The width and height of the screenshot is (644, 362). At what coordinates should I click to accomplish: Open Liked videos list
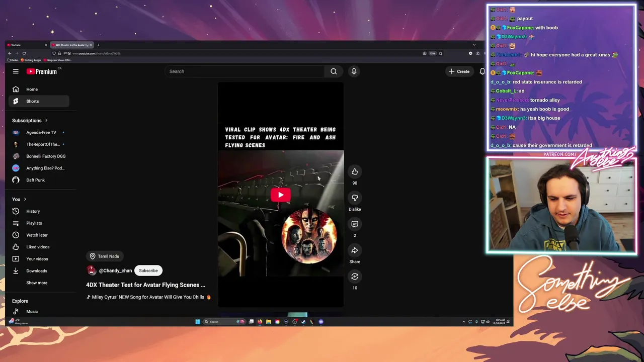point(39,247)
